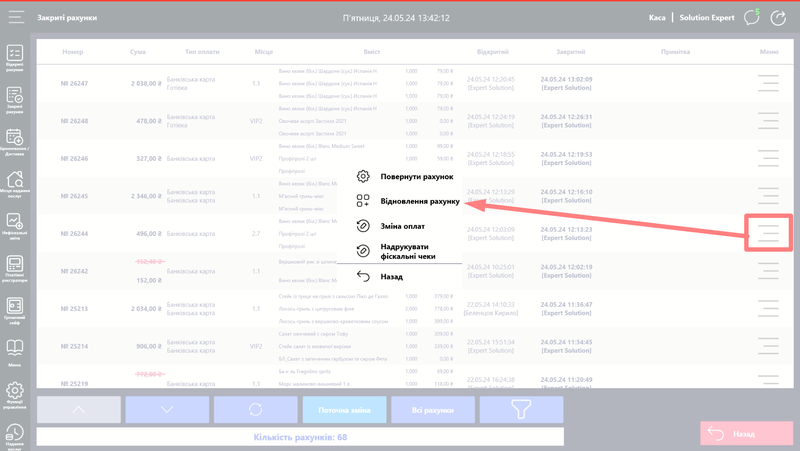Image resolution: width=800 pixels, height=451 pixels.
Task: Click the chat notifications icon in header
Action: pyautogui.click(x=751, y=17)
